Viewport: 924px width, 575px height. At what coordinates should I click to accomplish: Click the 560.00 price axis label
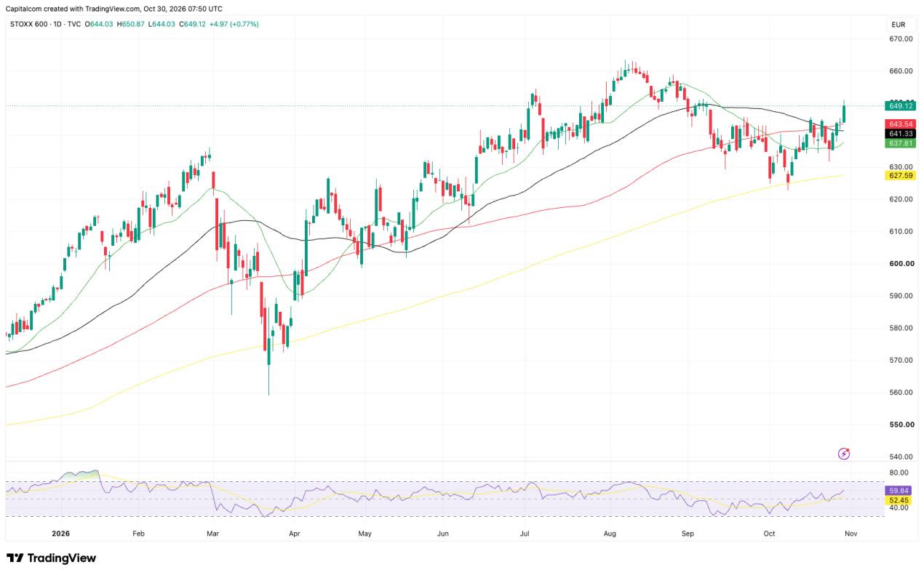901,393
